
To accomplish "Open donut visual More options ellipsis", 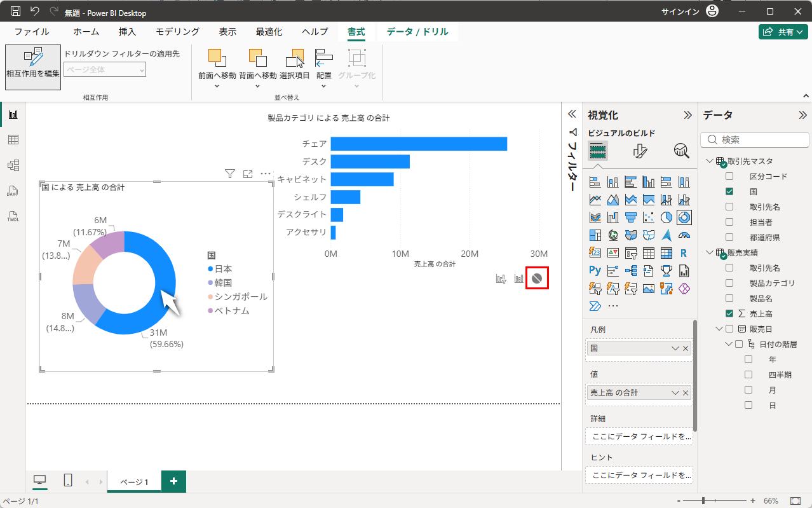I will click(266, 174).
